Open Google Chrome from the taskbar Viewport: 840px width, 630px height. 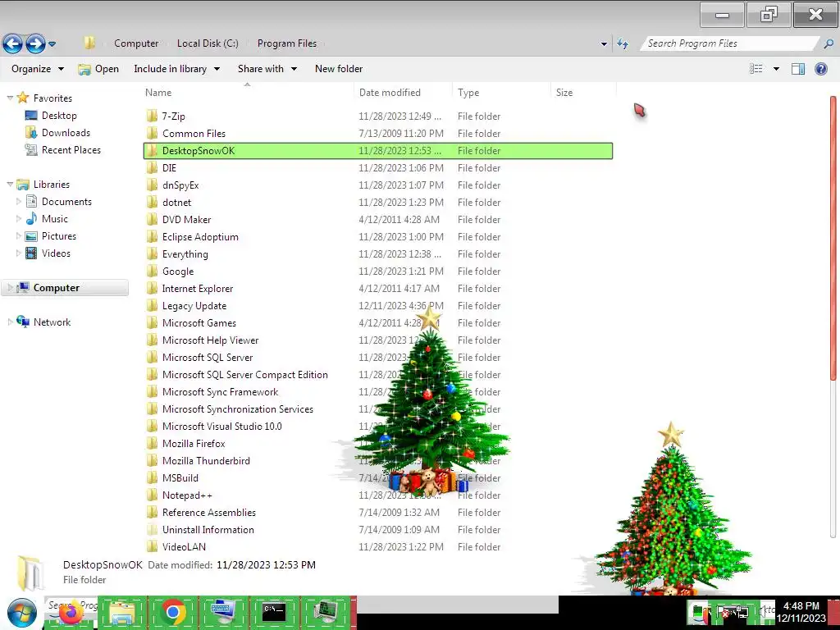(x=172, y=612)
